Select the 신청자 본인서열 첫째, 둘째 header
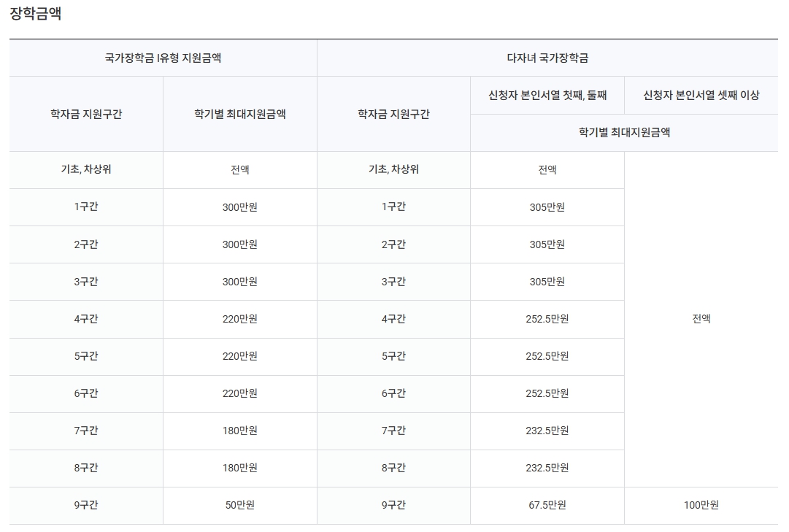Image resolution: width=789 pixels, height=532 pixels. pos(547,95)
